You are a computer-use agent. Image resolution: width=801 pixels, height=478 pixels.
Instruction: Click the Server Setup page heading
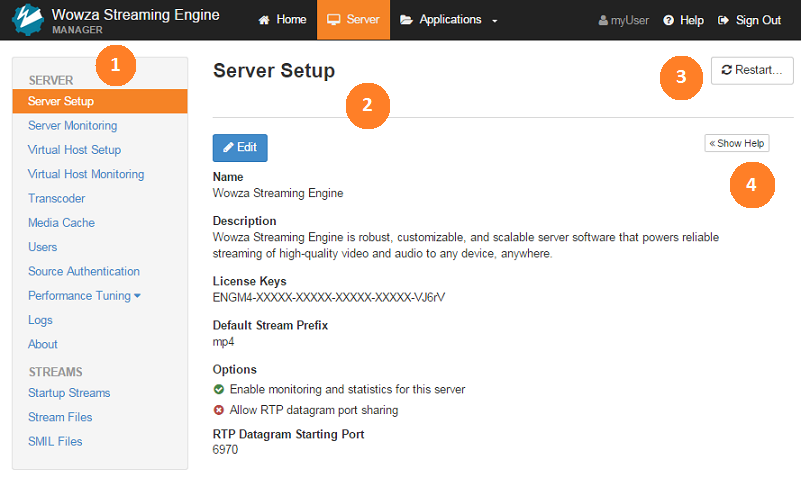(x=274, y=70)
